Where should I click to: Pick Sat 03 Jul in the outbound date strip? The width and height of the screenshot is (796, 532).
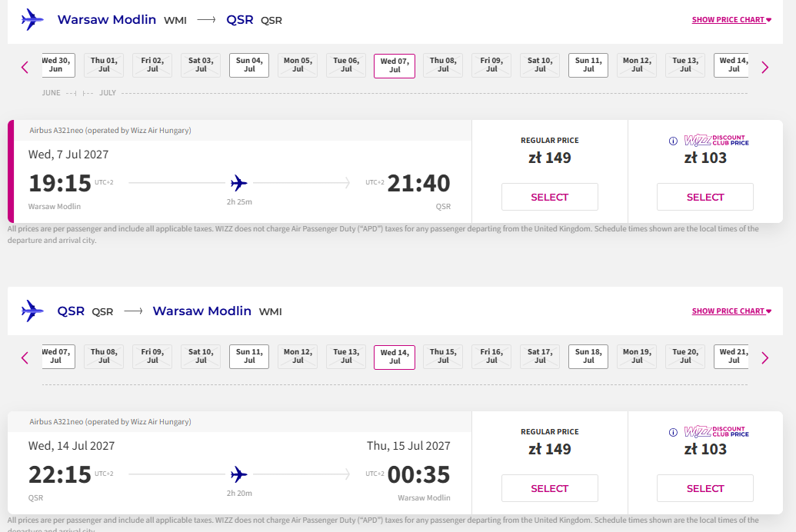pos(201,65)
